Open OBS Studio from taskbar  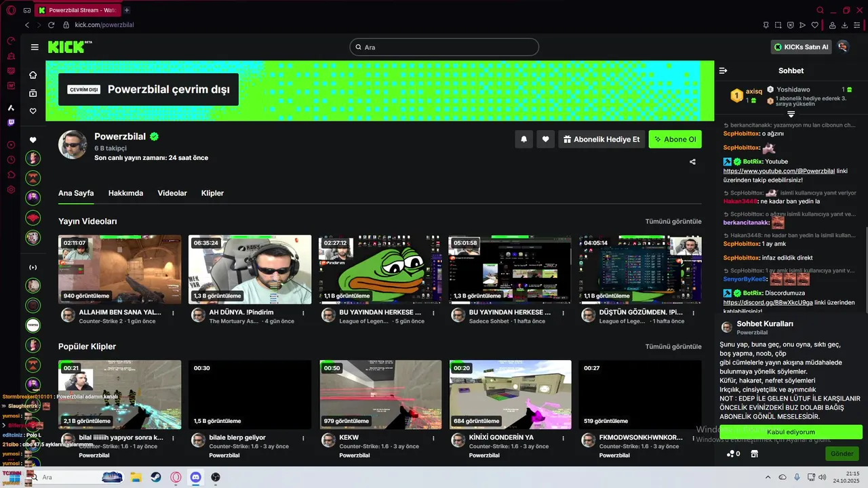click(x=216, y=477)
